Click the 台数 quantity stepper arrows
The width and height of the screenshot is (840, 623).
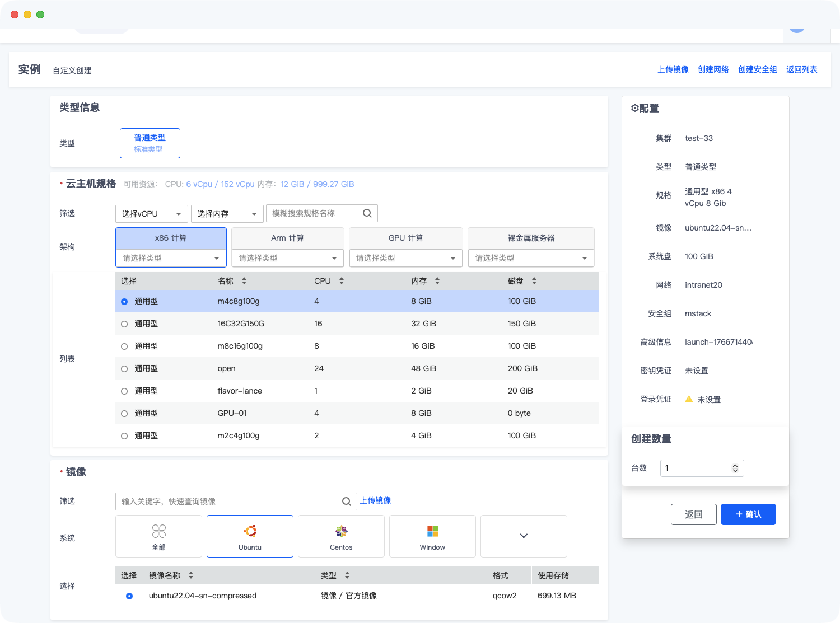[735, 469]
